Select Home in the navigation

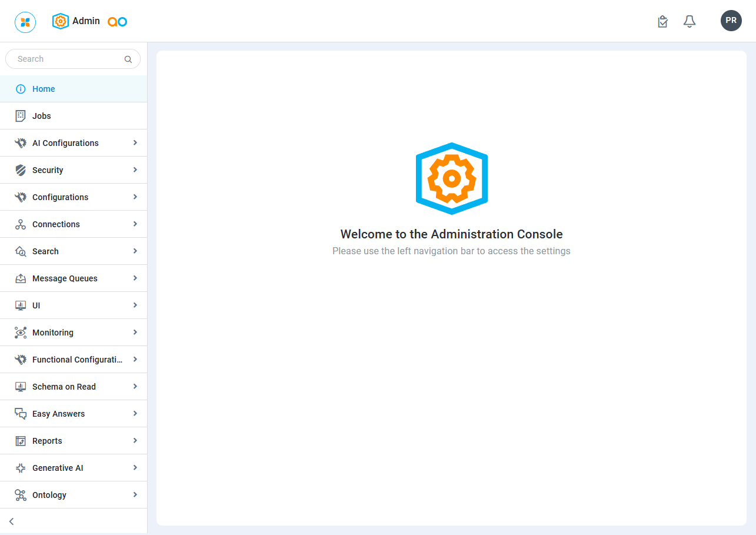click(44, 89)
